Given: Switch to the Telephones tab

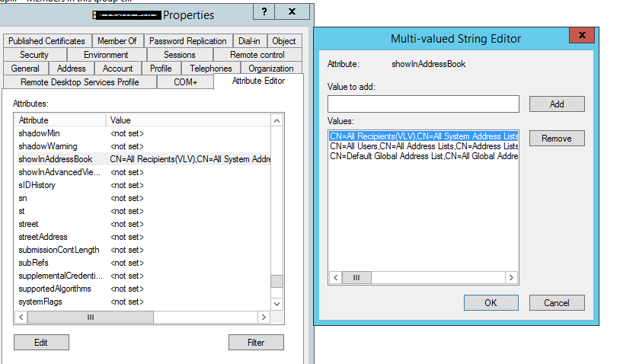Looking at the screenshot, I should pyautogui.click(x=211, y=69).
